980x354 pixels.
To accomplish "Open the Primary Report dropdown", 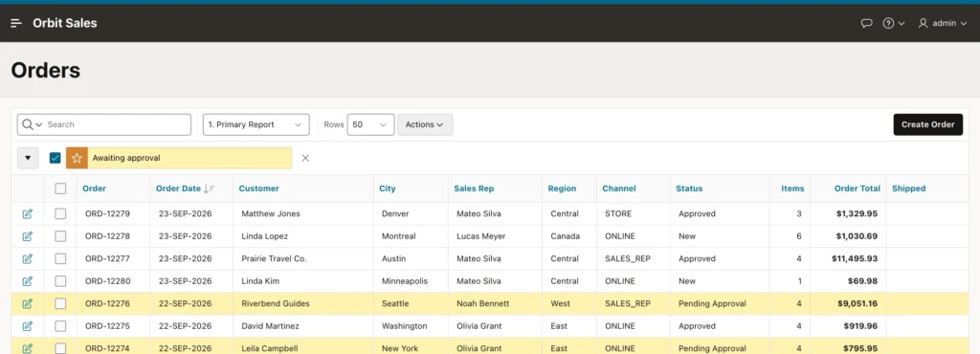I will tap(256, 124).
